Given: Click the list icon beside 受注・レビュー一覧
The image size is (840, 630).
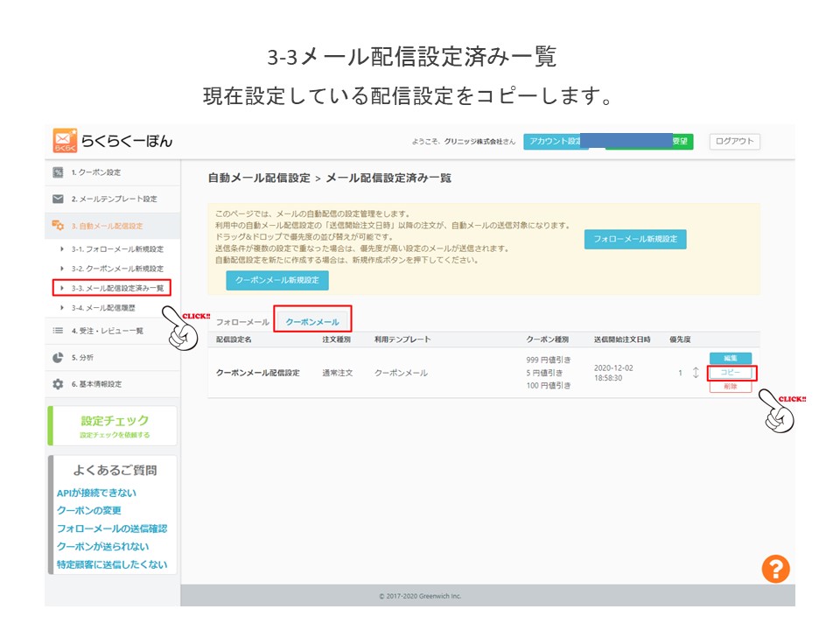Looking at the screenshot, I should 58,331.
